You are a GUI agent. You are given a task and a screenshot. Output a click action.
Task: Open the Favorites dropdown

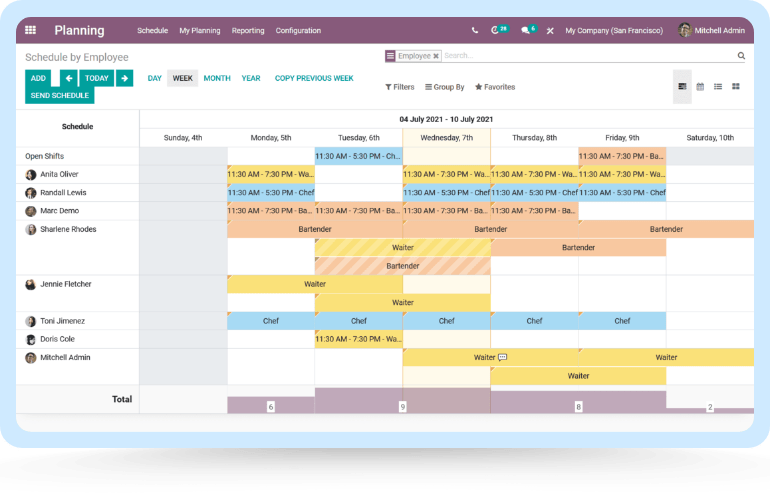(495, 87)
